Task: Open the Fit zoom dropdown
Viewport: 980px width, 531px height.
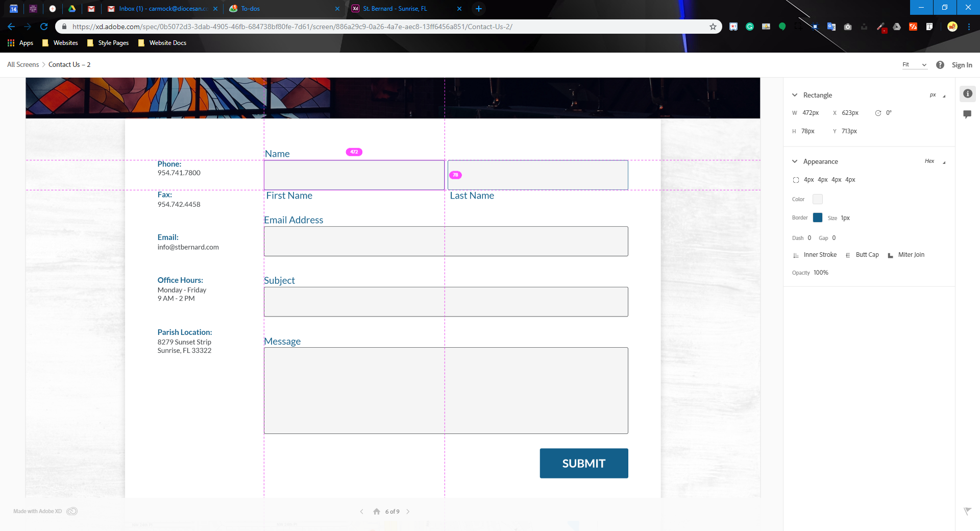Action: tap(914, 65)
